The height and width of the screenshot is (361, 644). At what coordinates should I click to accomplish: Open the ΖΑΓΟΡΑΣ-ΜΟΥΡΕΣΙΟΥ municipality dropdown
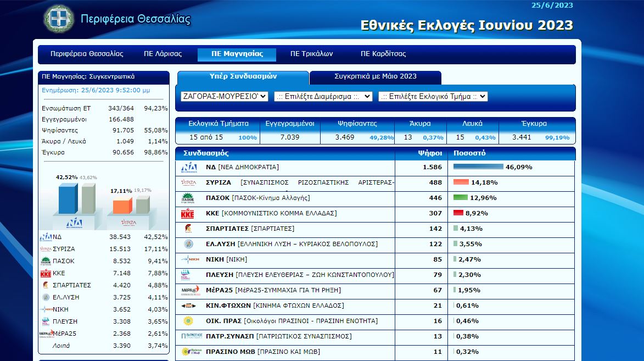[x=224, y=96]
